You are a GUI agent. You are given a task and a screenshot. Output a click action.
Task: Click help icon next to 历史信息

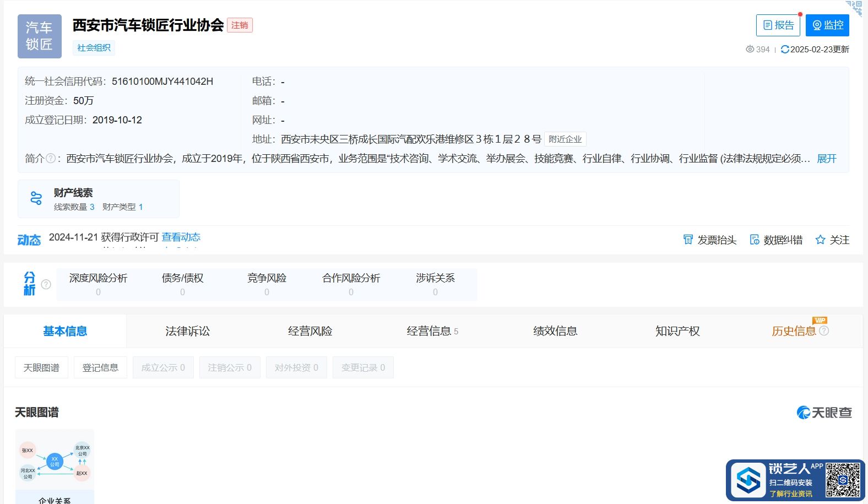coord(824,330)
